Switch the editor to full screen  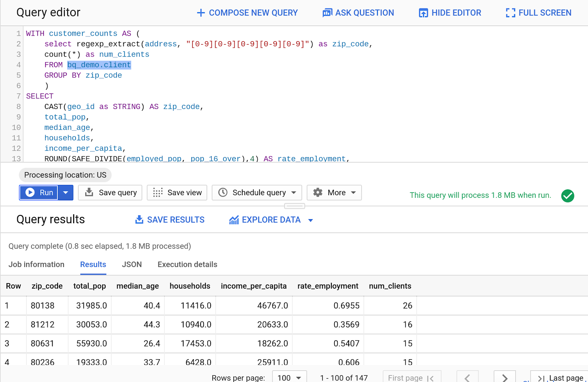pos(538,13)
